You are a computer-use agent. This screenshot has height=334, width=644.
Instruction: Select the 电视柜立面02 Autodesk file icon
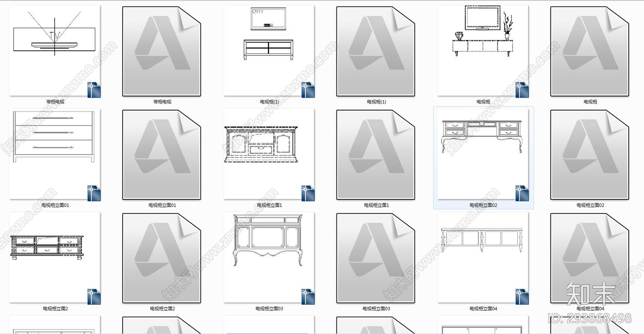(590, 154)
